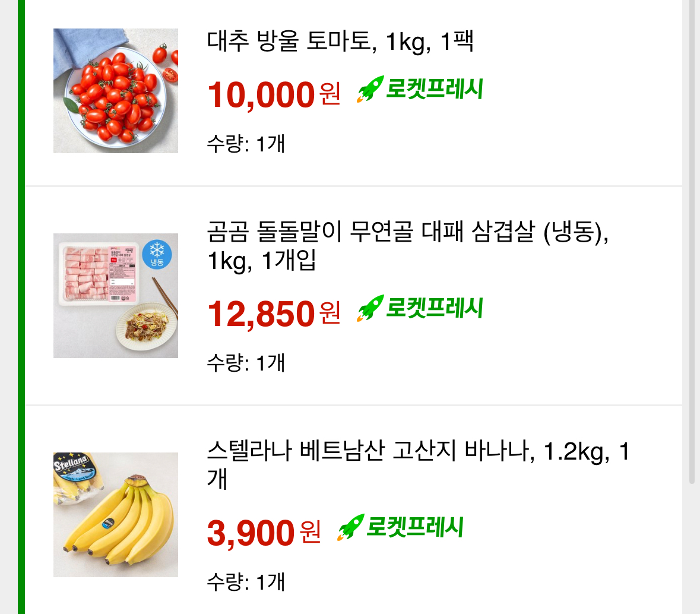Click the vertical scrollbar on the right edge
The width and height of the screenshot is (700, 614).
pyautogui.click(x=691, y=238)
